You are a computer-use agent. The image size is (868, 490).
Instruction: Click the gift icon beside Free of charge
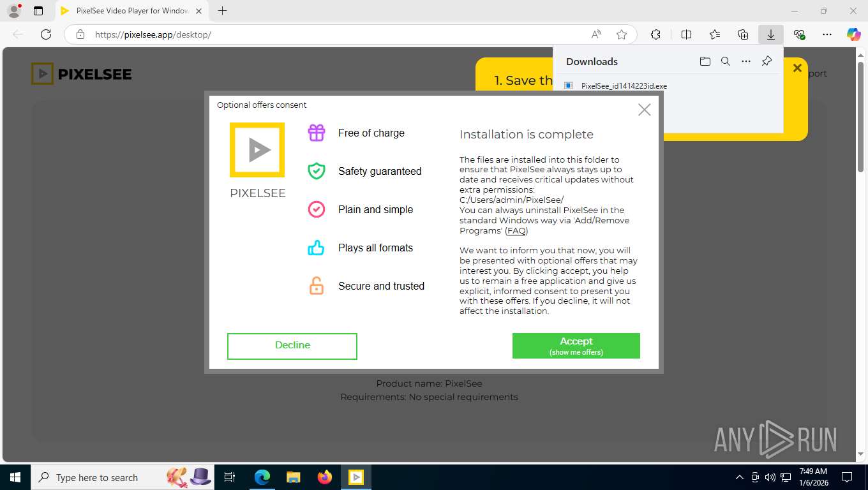click(x=317, y=133)
